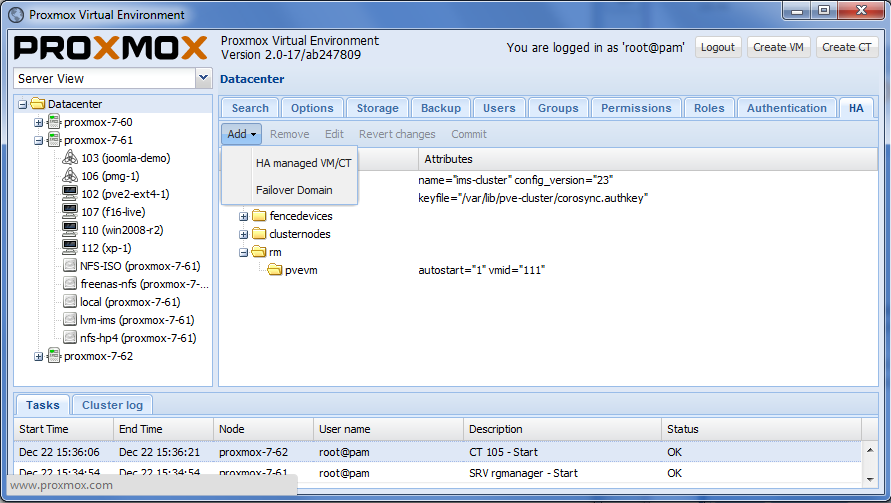
Task: Collapse the rm entry
Action: pos(244,252)
